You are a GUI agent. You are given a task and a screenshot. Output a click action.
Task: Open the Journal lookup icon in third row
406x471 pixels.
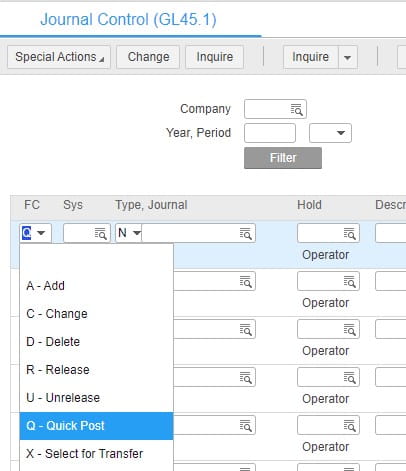pyautogui.click(x=246, y=330)
